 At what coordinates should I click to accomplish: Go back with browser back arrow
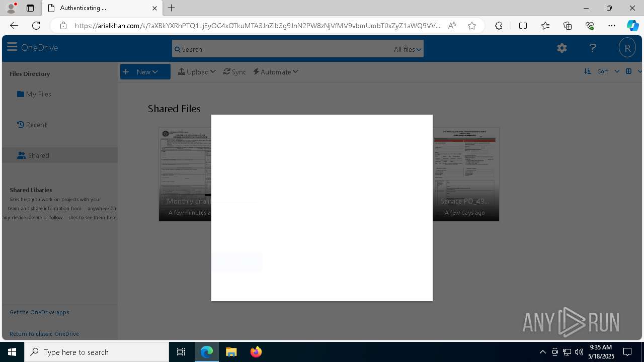pyautogui.click(x=14, y=26)
